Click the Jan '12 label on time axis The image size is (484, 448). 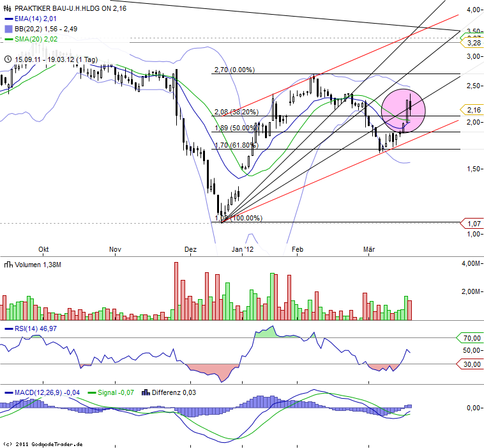click(243, 249)
